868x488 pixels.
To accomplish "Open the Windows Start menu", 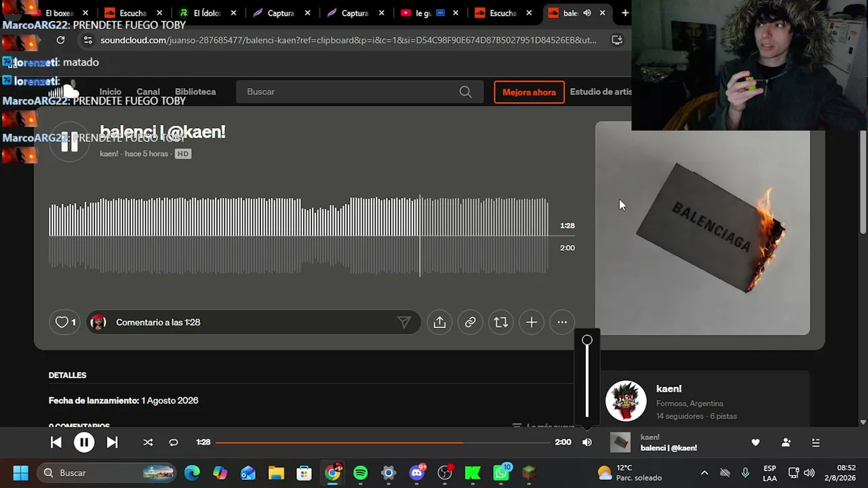I will pos(20,473).
